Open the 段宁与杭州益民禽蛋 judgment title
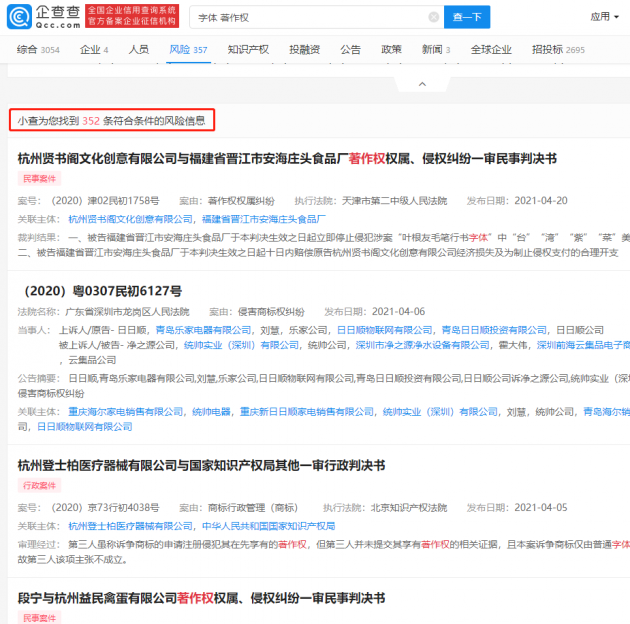The height and width of the screenshot is (624, 630). pyautogui.click(x=201, y=598)
